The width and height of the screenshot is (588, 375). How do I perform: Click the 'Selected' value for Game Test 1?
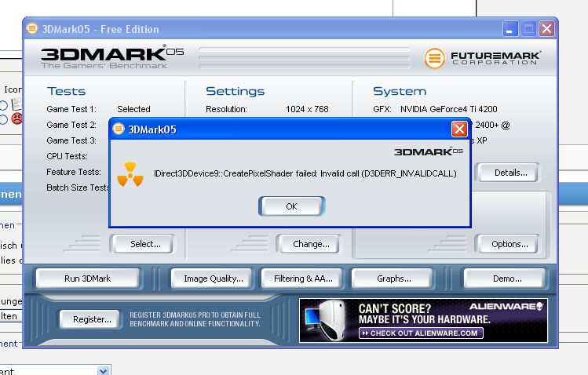(133, 109)
